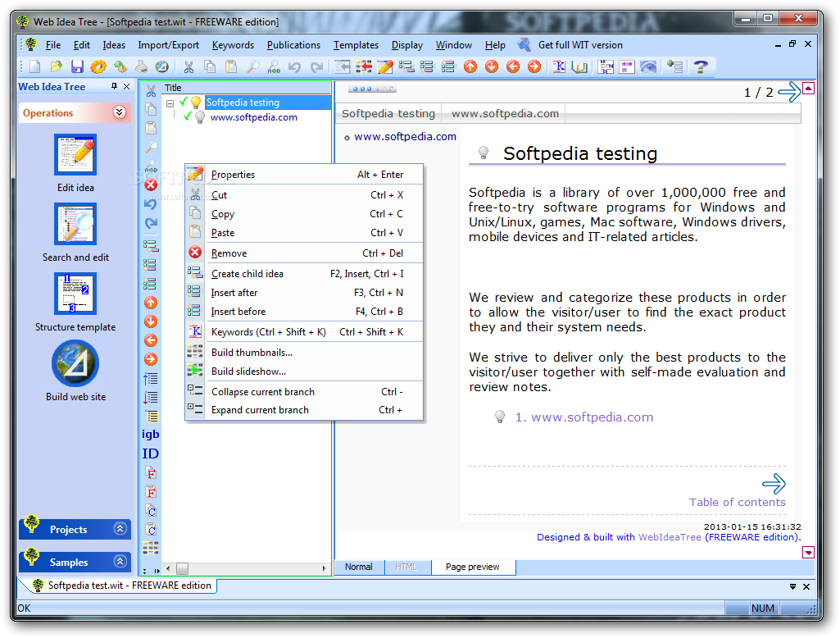Click the tree pane horizontal scrollbar thumb
840x638 pixels.
pyautogui.click(x=182, y=568)
